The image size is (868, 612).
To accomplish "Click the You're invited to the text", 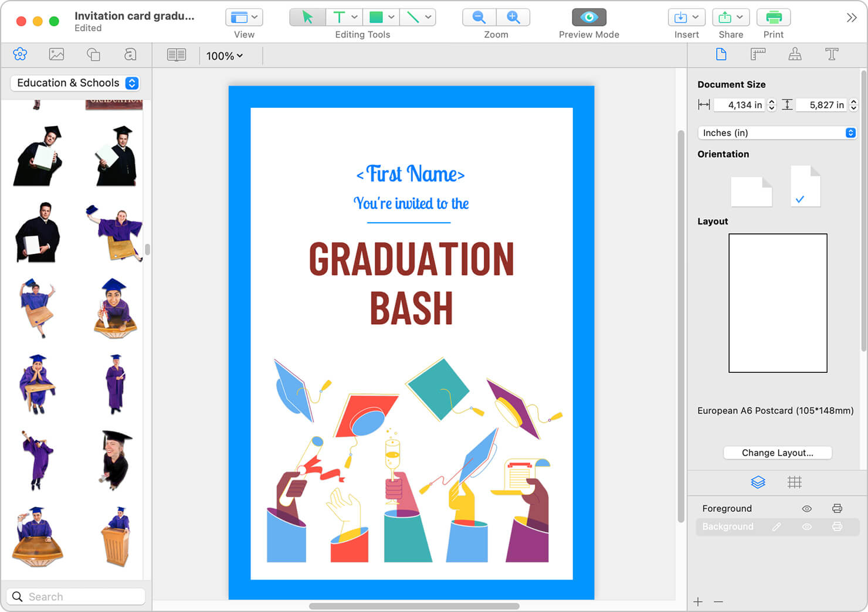I will point(411,203).
